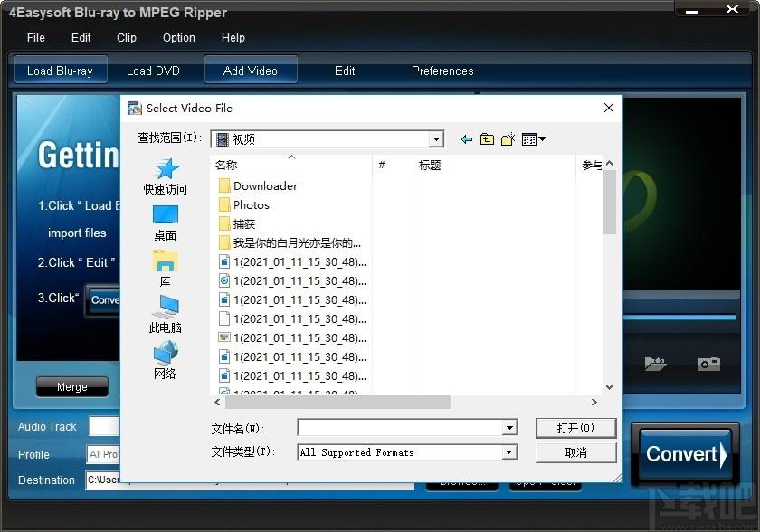Expand the file name dropdown arrow
This screenshot has height=532, width=760.
tap(508, 428)
